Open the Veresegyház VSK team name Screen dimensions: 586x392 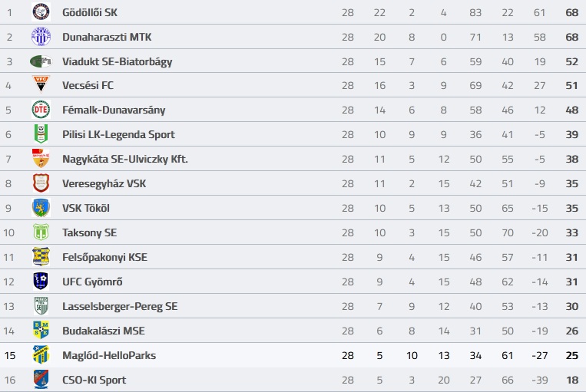(x=104, y=183)
